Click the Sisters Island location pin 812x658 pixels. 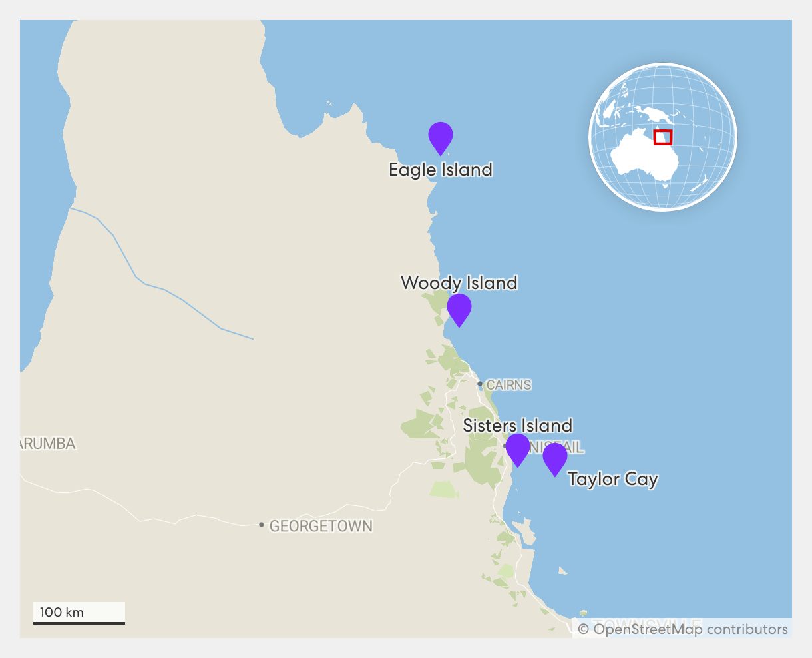tap(517, 448)
